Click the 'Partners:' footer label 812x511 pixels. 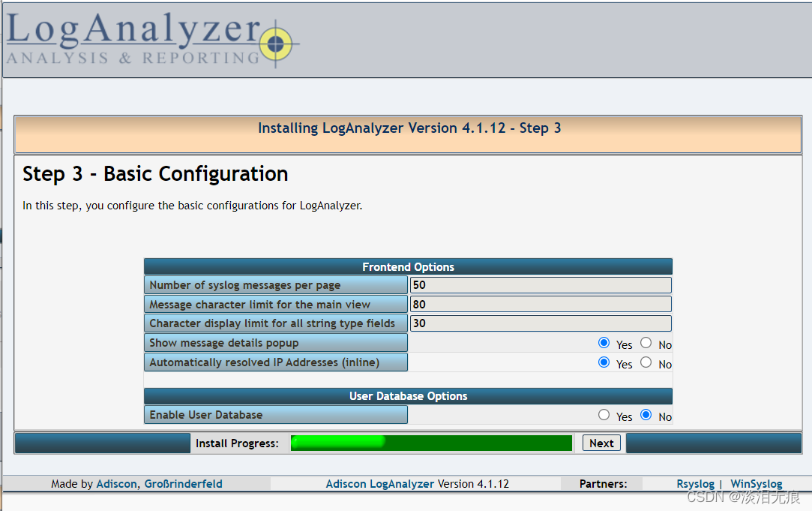pos(603,484)
